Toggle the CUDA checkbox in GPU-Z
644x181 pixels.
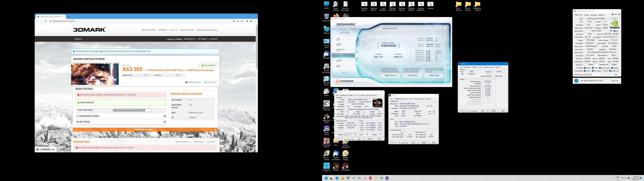593,68
